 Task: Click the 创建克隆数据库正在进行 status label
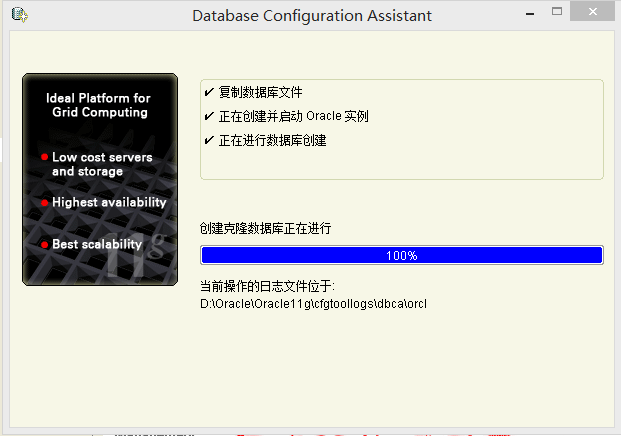265,228
